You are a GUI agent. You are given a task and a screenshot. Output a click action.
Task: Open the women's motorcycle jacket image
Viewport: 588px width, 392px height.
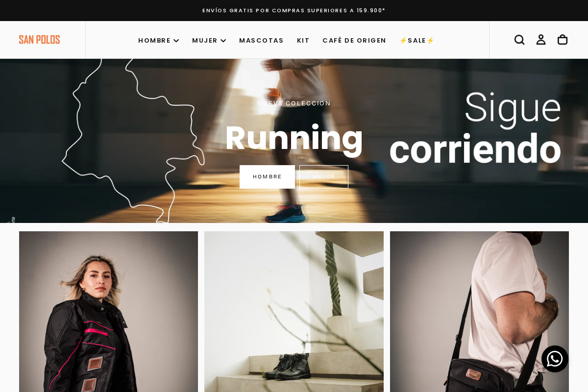point(108,312)
